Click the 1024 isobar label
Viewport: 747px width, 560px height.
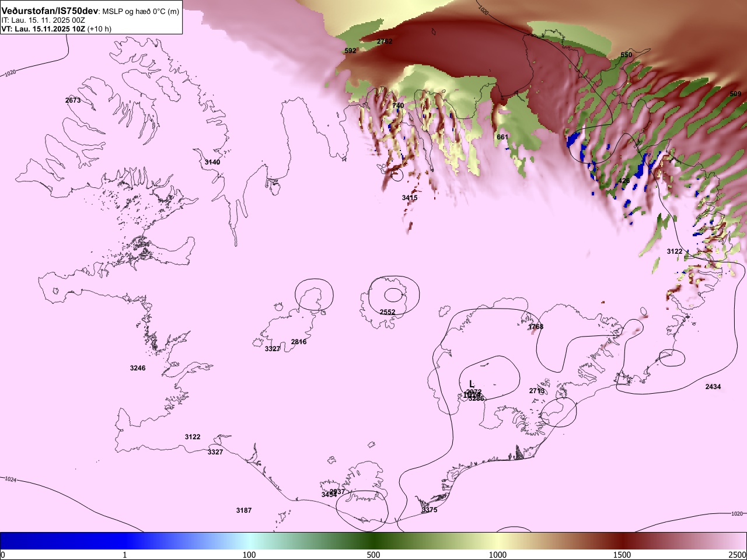tap(11, 480)
